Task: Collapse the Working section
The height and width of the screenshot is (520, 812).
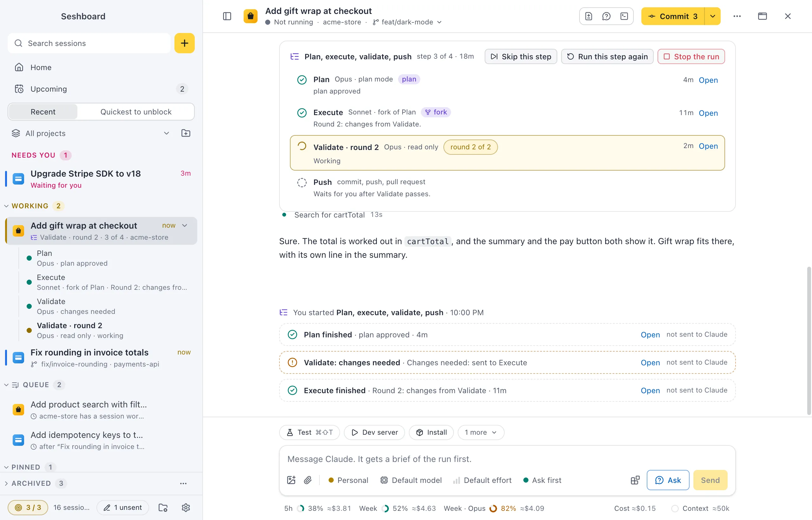Action: click(6, 206)
